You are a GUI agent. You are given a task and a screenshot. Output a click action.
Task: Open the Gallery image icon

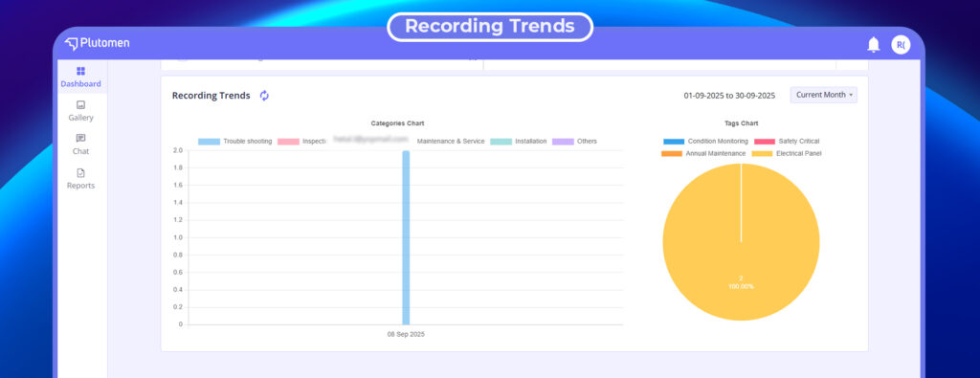point(80,105)
